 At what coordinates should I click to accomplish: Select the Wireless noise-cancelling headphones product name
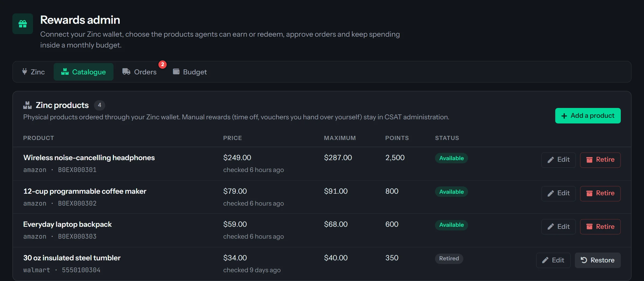tap(89, 158)
